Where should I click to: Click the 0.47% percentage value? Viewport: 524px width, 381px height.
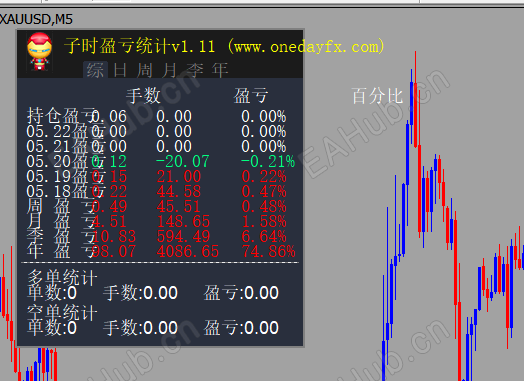[264, 192]
